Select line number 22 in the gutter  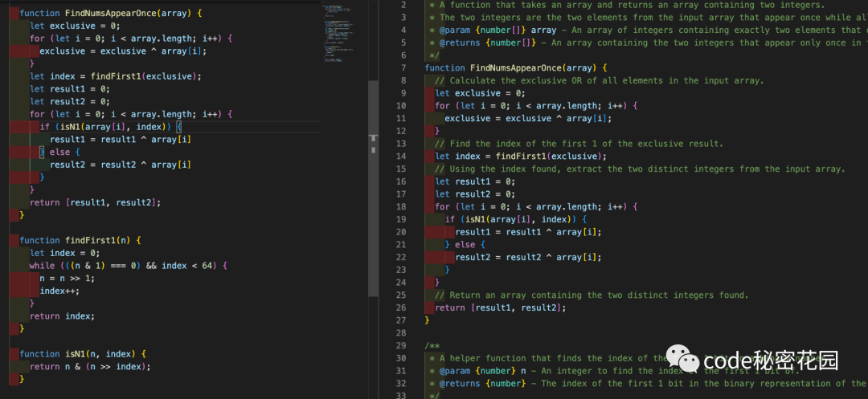click(x=401, y=258)
